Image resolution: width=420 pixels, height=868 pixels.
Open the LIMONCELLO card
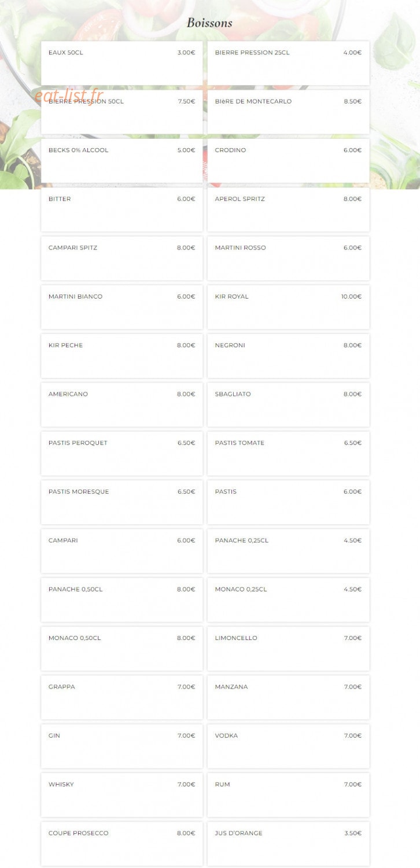288,649
